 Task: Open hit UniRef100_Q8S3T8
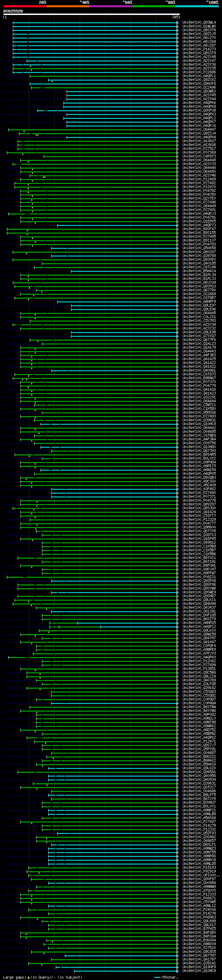coord(199,30)
